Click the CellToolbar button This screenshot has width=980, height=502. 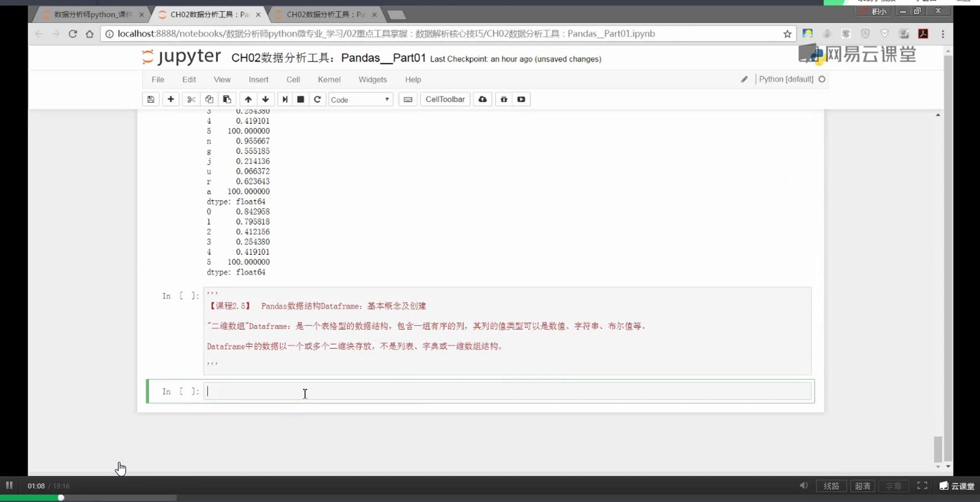point(445,99)
